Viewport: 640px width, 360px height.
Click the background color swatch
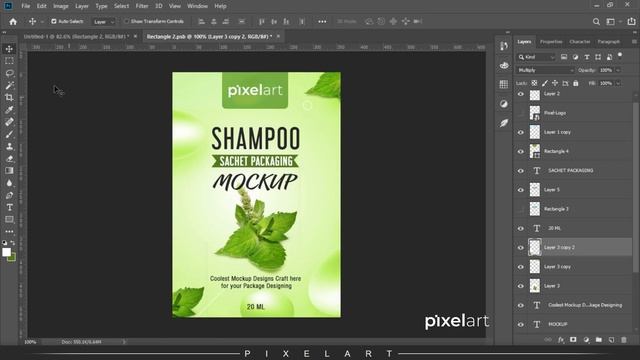(12, 257)
